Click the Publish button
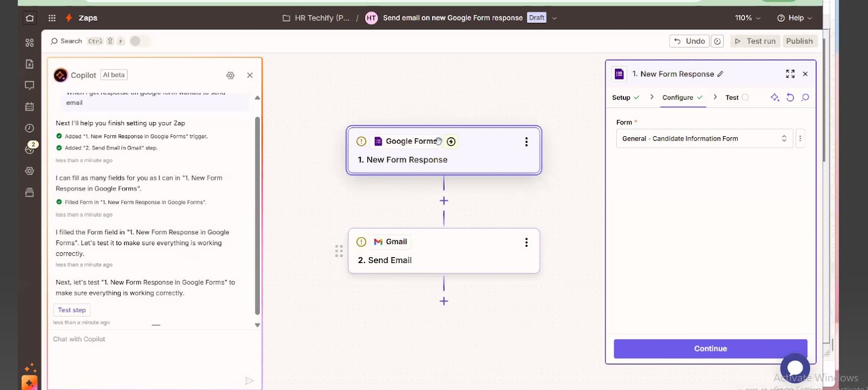The image size is (868, 390). (799, 41)
